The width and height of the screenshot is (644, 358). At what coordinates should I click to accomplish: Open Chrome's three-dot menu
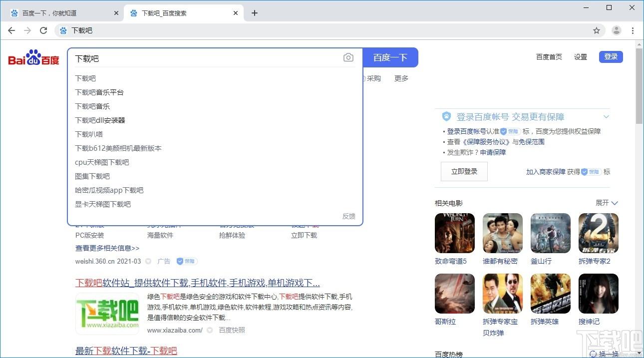pos(633,30)
